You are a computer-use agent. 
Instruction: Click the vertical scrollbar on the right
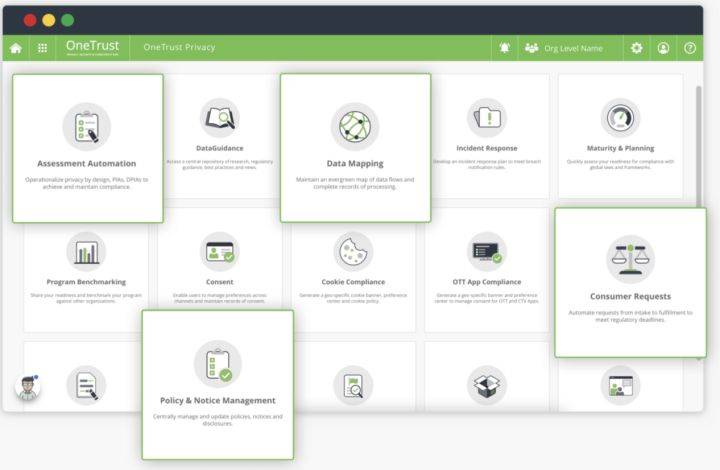(x=699, y=146)
